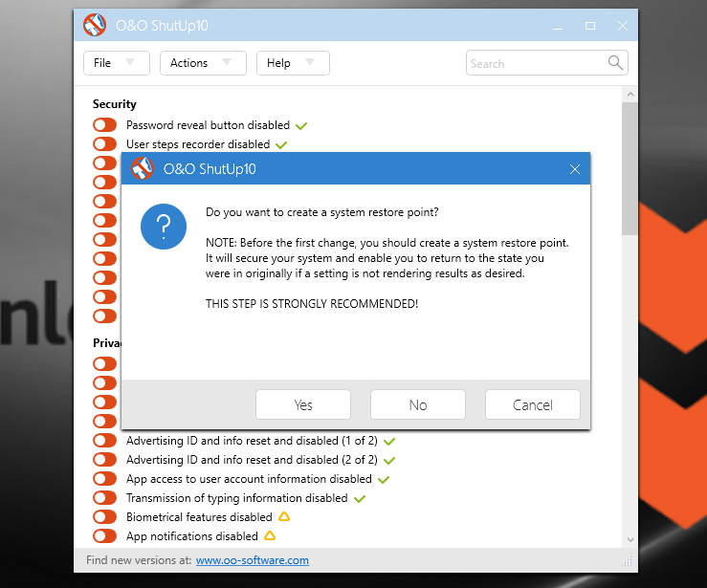Viewport: 707px width, 588px height.
Task: Click yellow warning triangle next to App notifications
Action: 270,535
